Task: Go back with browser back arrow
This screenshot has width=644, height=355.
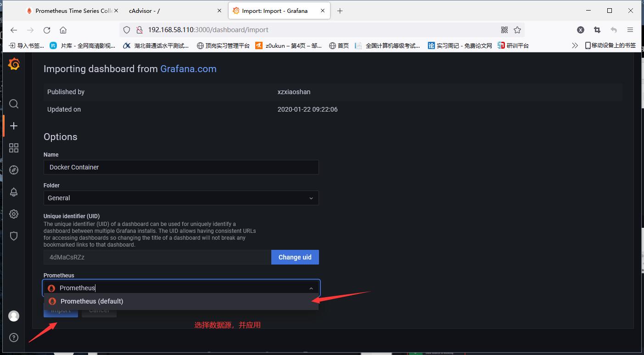Action: (x=14, y=30)
